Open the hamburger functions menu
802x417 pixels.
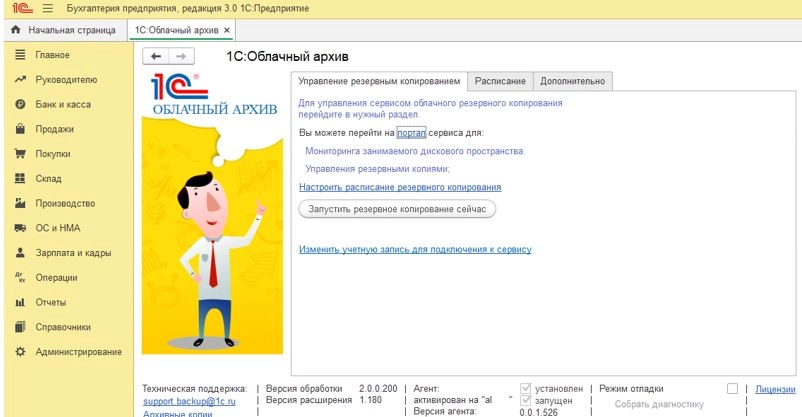[48, 8]
